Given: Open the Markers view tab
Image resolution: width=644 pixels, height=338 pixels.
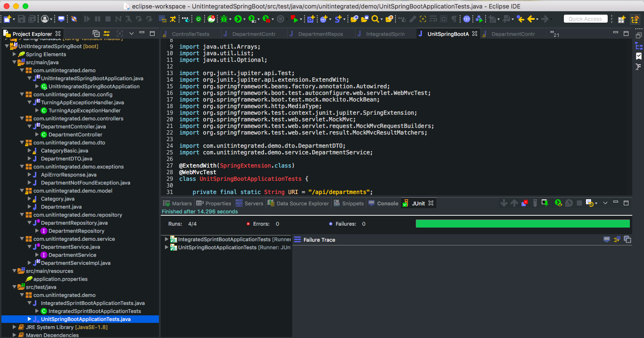Looking at the screenshot, I should 177,203.
